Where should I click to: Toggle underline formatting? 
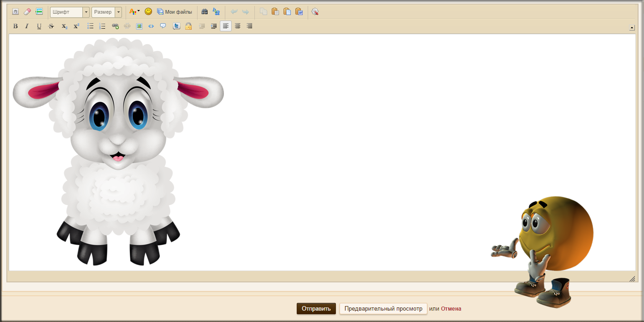click(39, 26)
